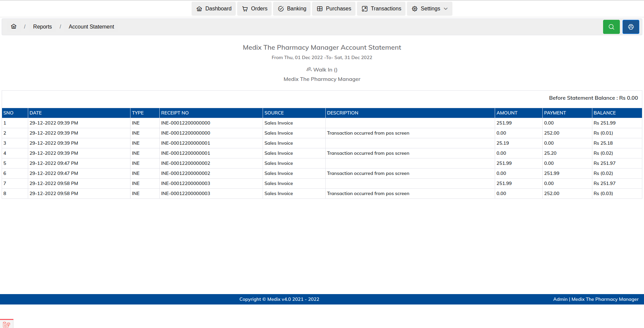Click the green search button
Image resolution: width=644 pixels, height=328 pixels.
[x=611, y=27]
